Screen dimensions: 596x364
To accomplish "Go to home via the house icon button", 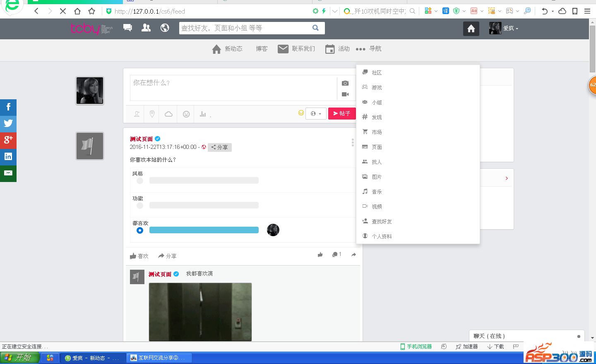I will tap(471, 28).
